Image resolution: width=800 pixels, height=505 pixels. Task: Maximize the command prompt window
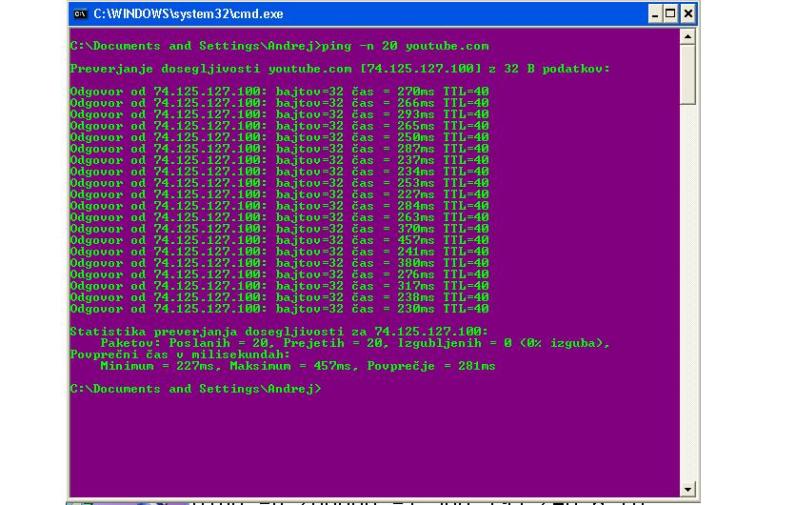pos(669,14)
